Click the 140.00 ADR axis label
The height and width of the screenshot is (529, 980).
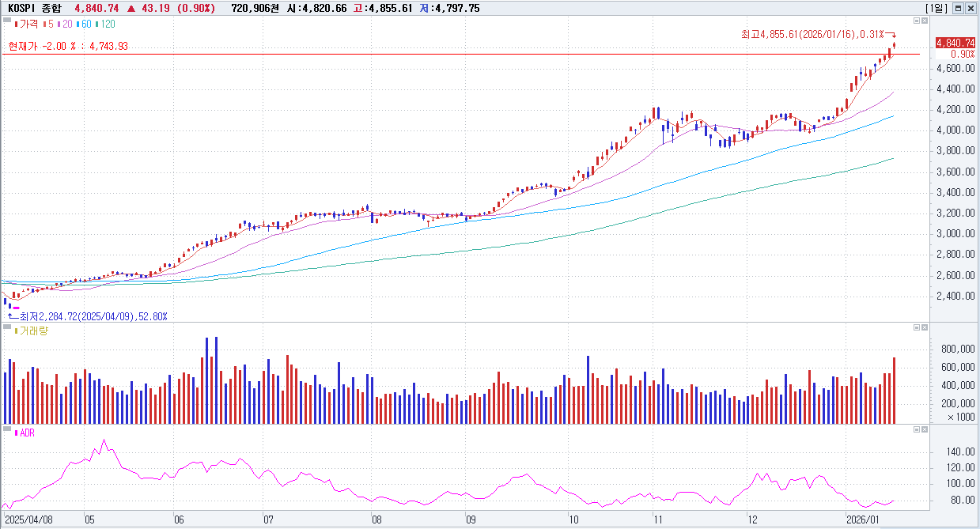[961, 452]
